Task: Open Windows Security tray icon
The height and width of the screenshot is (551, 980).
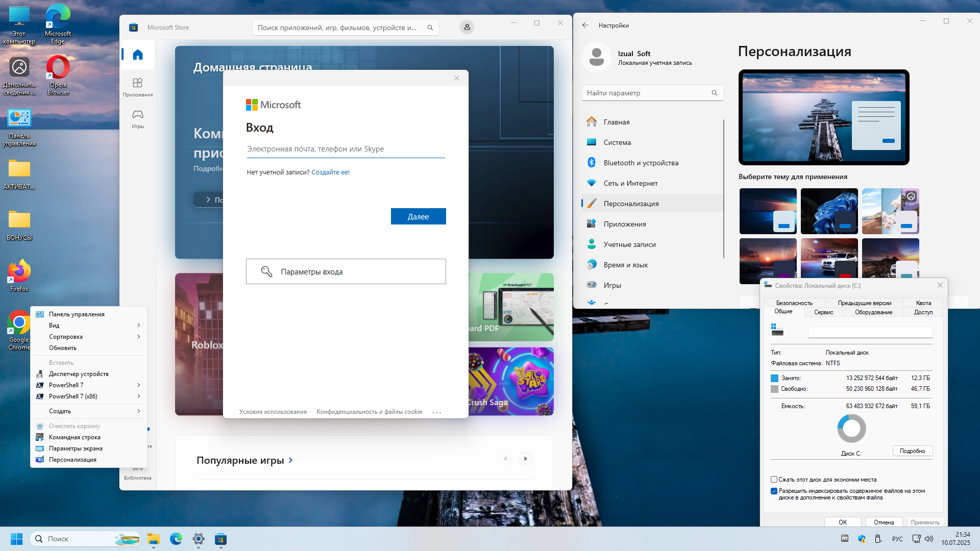Action: (862, 539)
